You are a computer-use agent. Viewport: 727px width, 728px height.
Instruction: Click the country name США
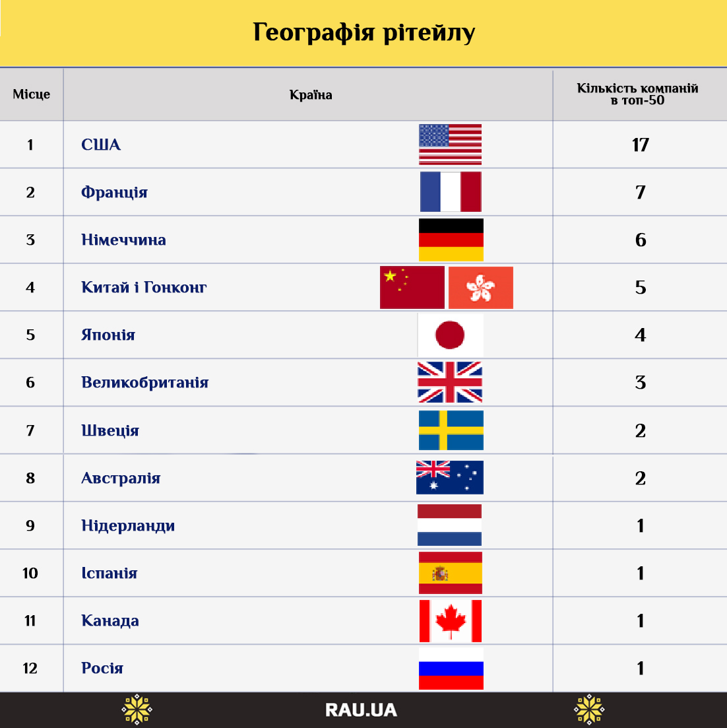(x=101, y=145)
